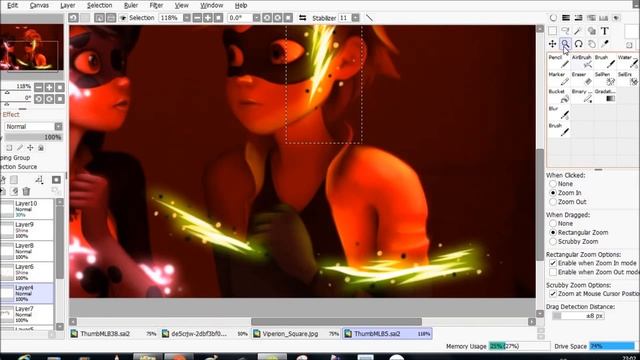The height and width of the screenshot is (360, 640).
Task: Open the Window menu
Action: tap(211, 5)
